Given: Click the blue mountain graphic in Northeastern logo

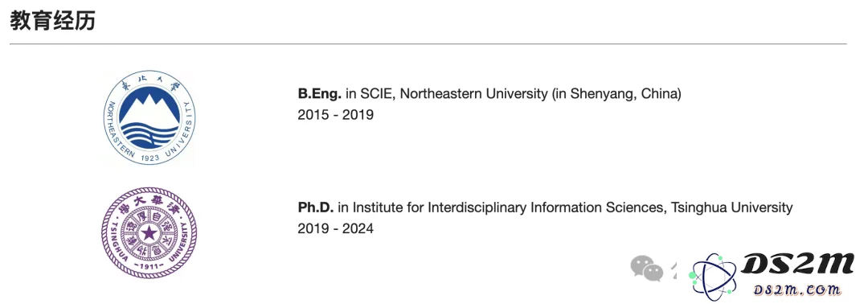Looking at the screenshot, I should [x=149, y=108].
